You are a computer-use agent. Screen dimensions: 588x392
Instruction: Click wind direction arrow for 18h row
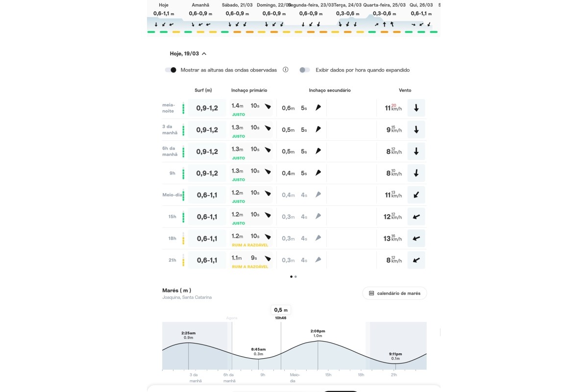click(x=416, y=239)
